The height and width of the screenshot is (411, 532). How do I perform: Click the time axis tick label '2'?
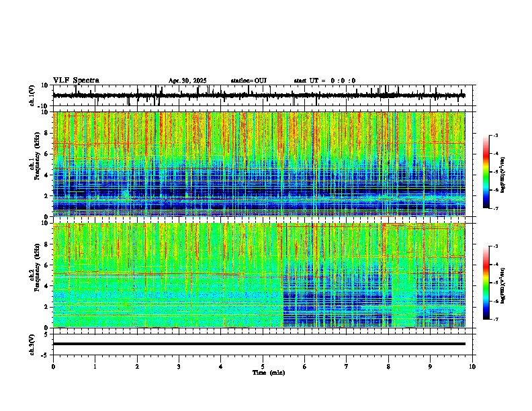[x=137, y=367]
